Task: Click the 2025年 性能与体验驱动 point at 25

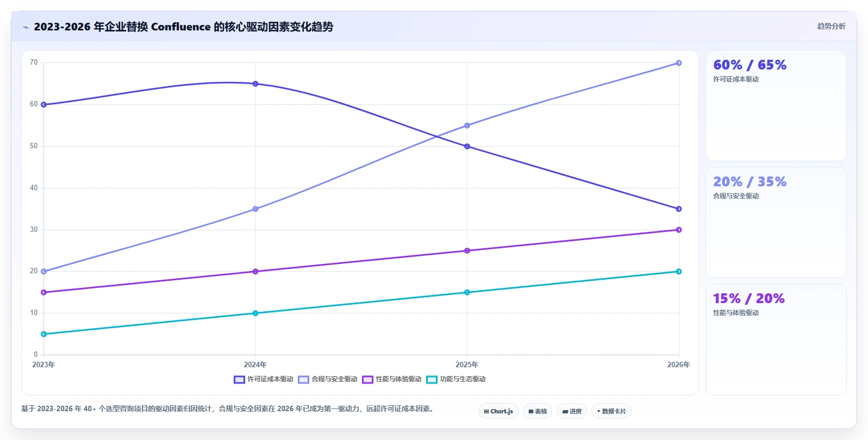Action: coord(467,251)
